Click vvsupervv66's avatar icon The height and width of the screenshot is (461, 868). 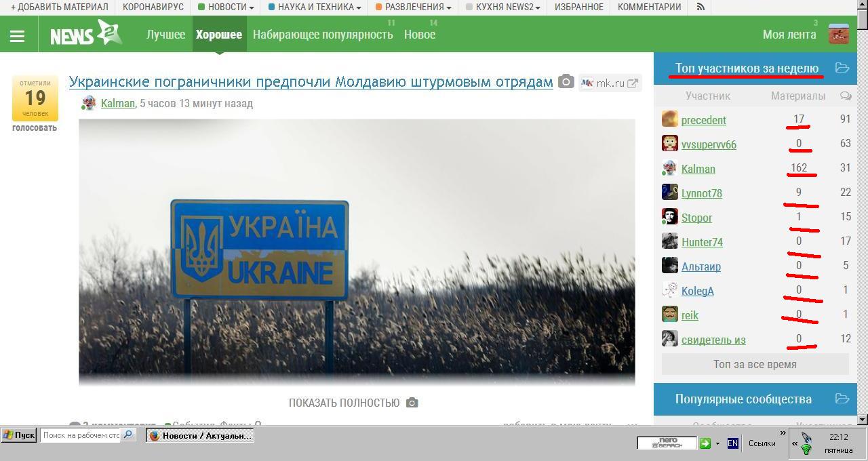coord(670,144)
